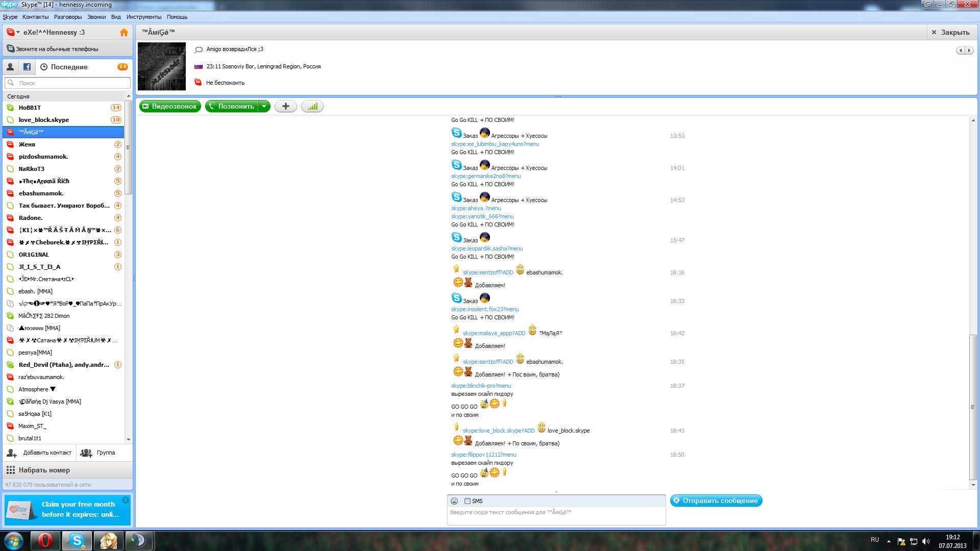The height and width of the screenshot is (551, 980).
Task: Click the anime character taskbar icon
Action: click(108, 541)
